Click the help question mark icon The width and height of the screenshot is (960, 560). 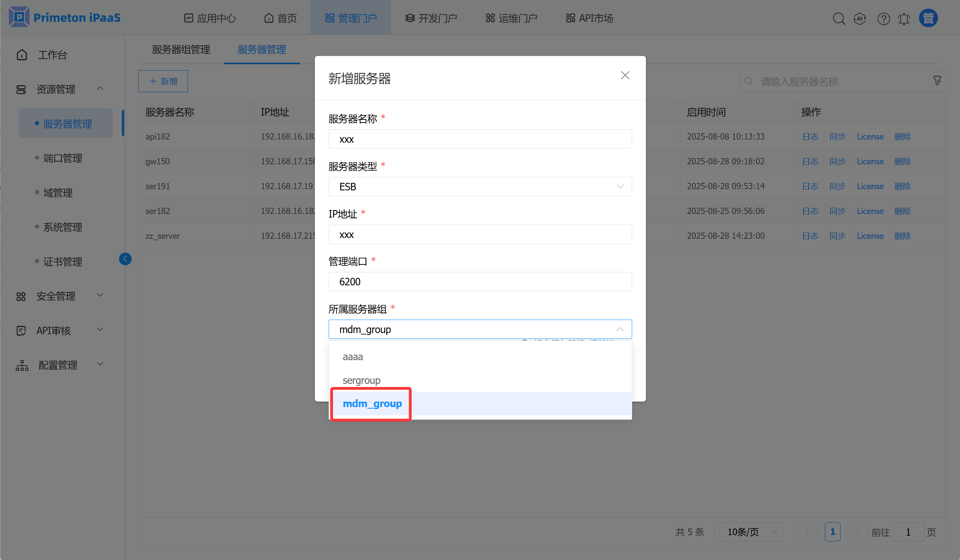(883, 19)
